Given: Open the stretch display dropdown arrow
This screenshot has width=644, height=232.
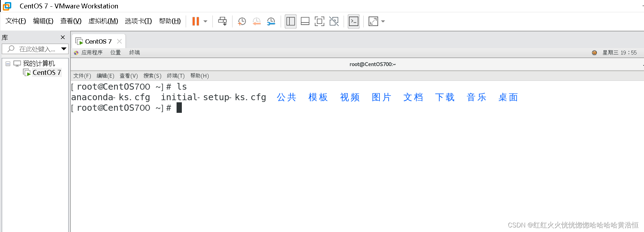Looking at the screenshot, I should pyautogui.click(x=383, y=21).
